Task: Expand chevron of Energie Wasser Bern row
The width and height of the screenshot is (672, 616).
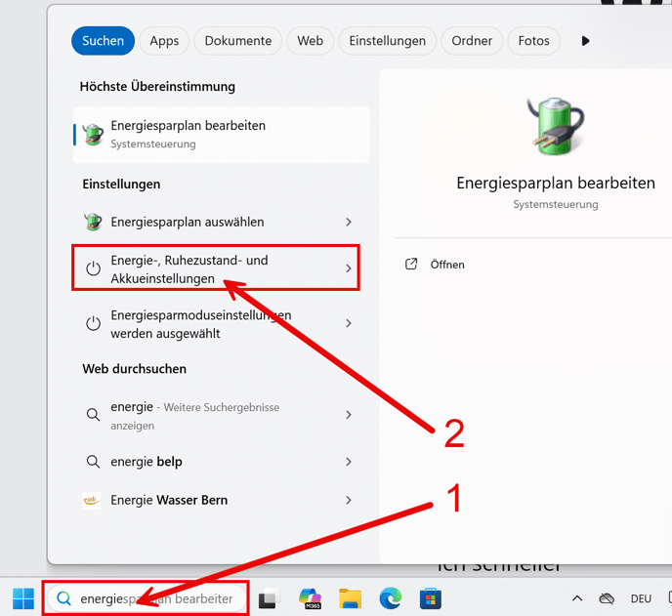Action: [x=349, y=501]
